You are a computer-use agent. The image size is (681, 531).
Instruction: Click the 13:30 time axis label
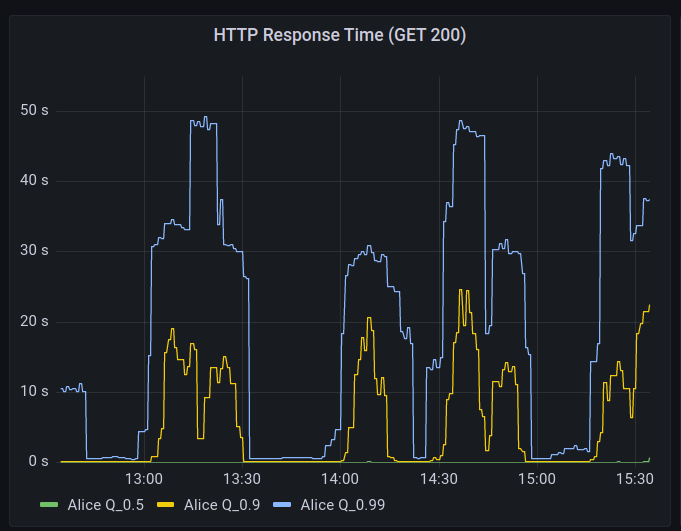[242, 479]
